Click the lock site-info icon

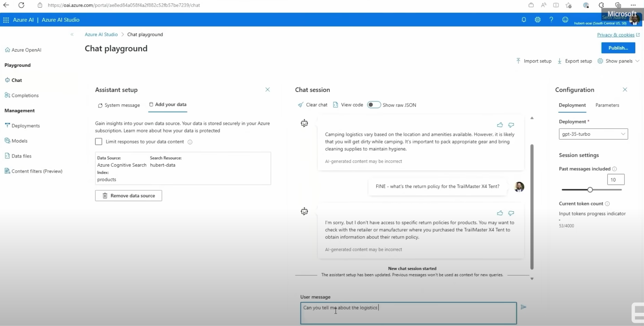pyautogui.click(x=40, y=5)
